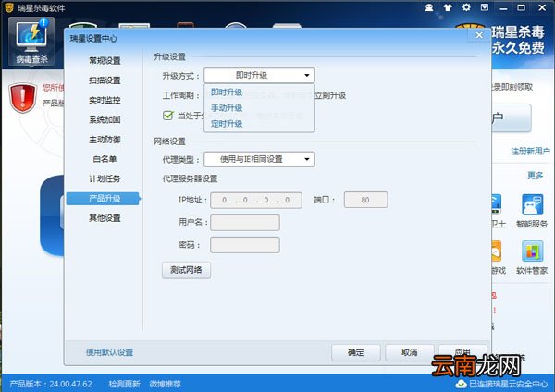Click the 注册新用户 link
This screenshot has width=555, height=392.
530,151
